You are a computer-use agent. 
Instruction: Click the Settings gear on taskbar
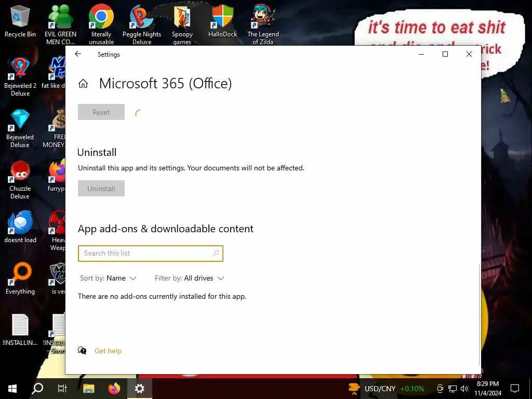(x=140, y=389)
